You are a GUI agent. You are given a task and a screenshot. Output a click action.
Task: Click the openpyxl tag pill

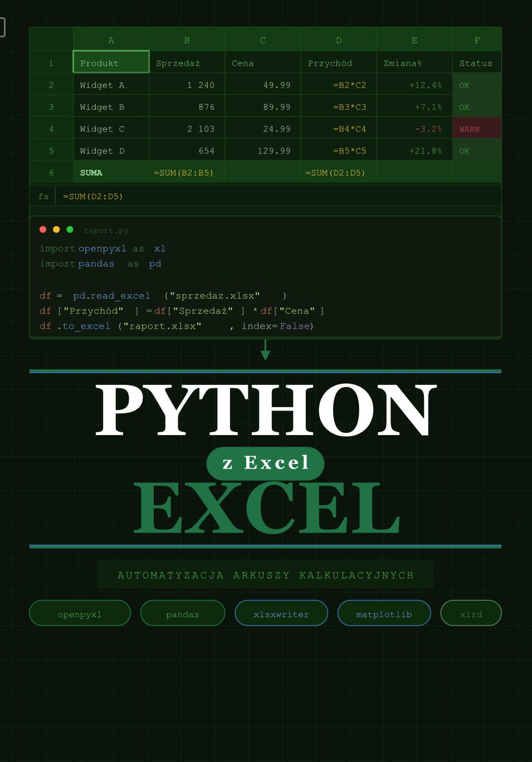click(80, 614)
